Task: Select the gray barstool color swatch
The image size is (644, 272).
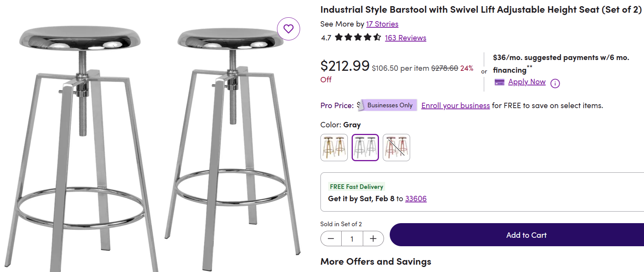Action: tap(365, 147)
